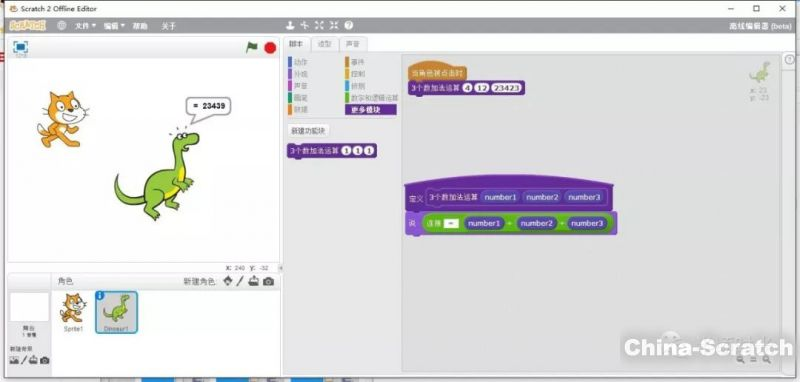Click number3 parameter in define block
This screenshot has width=800, height=382.
click(584, 197)
